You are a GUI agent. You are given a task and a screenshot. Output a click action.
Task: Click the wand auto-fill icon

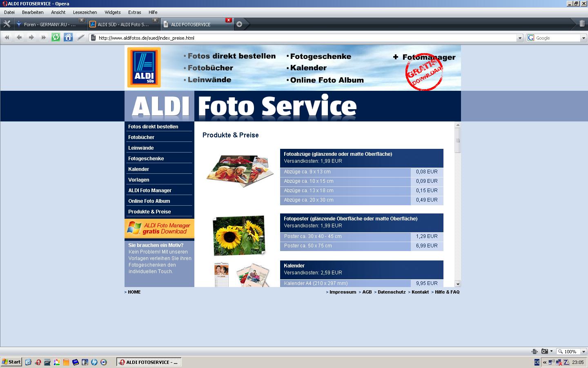click(x=81, y=38)
